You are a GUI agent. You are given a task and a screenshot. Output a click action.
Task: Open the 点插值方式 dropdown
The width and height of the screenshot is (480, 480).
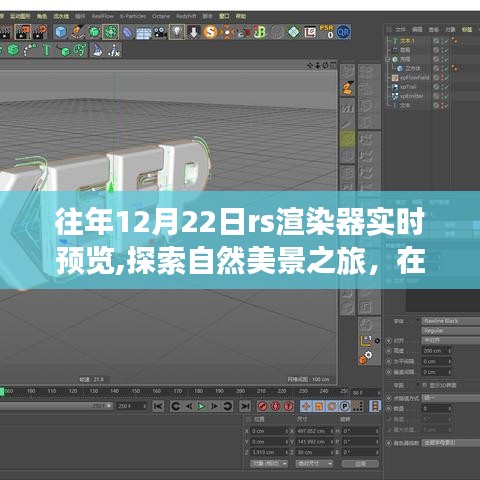451,398
